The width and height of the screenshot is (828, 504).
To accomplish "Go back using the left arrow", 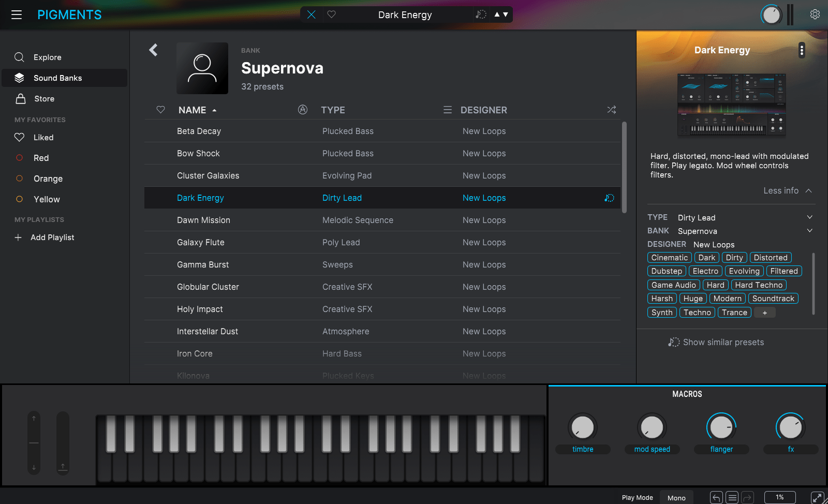I will (153, 50).
